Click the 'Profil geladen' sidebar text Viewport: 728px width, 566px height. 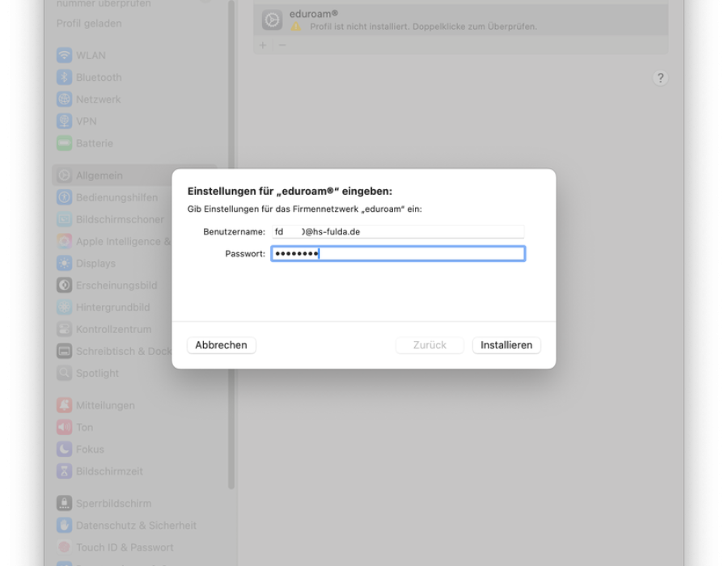click(89, 23)
